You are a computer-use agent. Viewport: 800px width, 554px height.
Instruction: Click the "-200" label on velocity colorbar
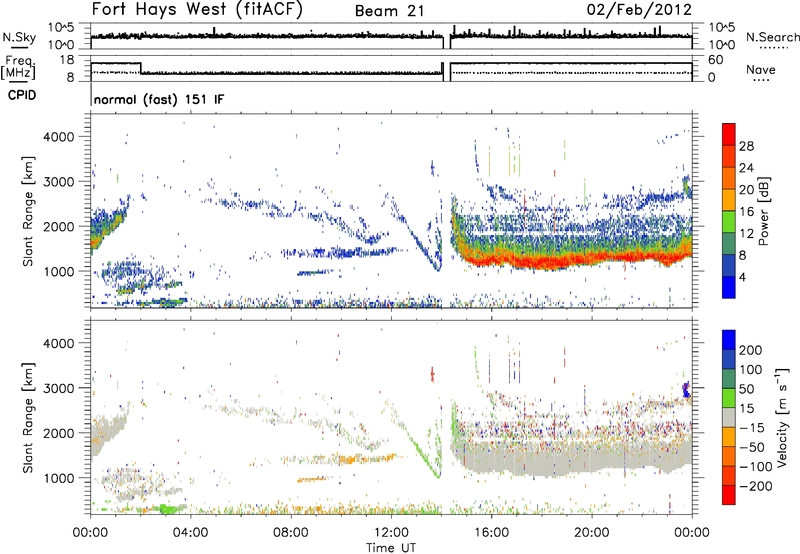pyautogui.click(x=755, y=486)
